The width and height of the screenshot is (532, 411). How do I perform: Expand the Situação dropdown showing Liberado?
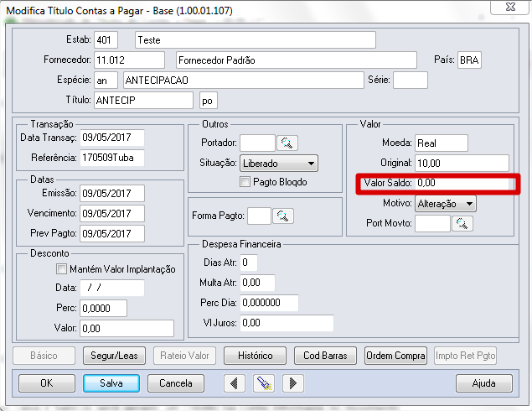pyautogui.click(x=279, y=164)
